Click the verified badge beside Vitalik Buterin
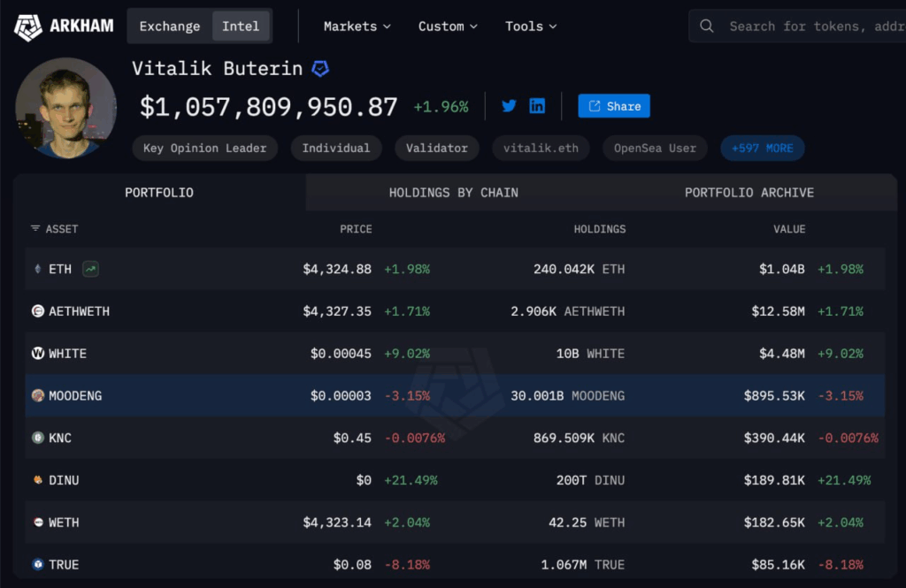Image resolution: width=906 pixels, height=588 pixels. pos(320,69)
